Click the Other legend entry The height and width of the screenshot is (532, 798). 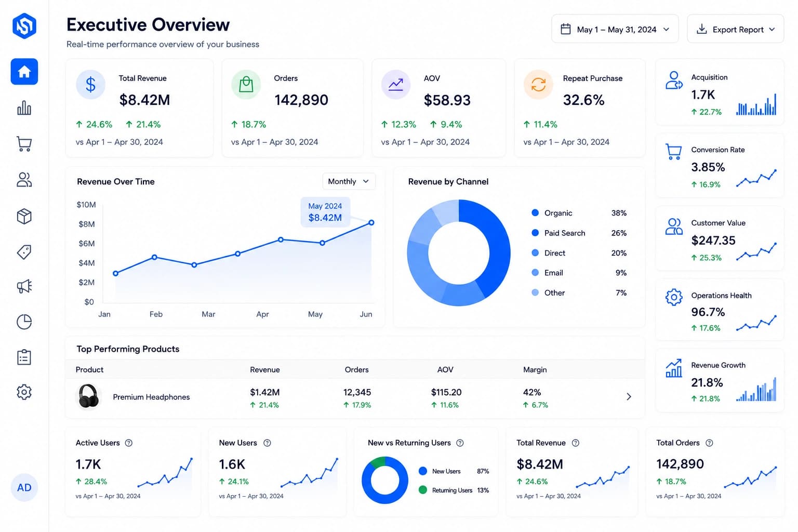[x=579, y=293]
